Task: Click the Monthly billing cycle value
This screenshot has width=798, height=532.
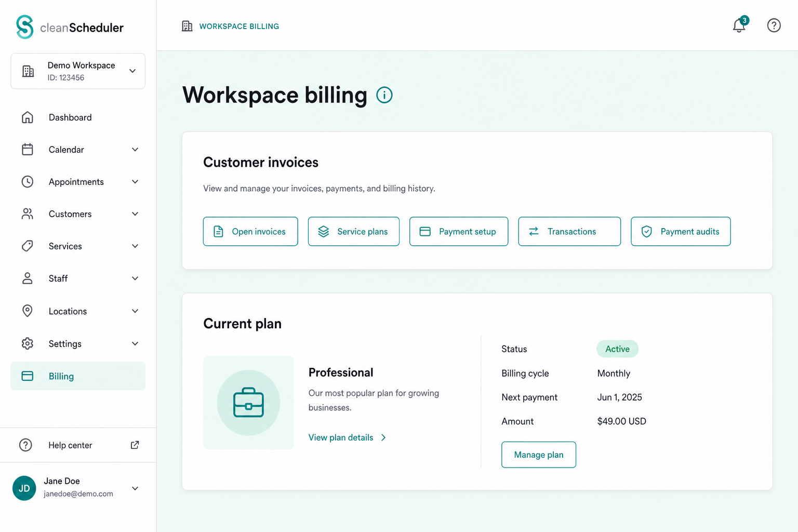Action: click(x=614, y=374)
